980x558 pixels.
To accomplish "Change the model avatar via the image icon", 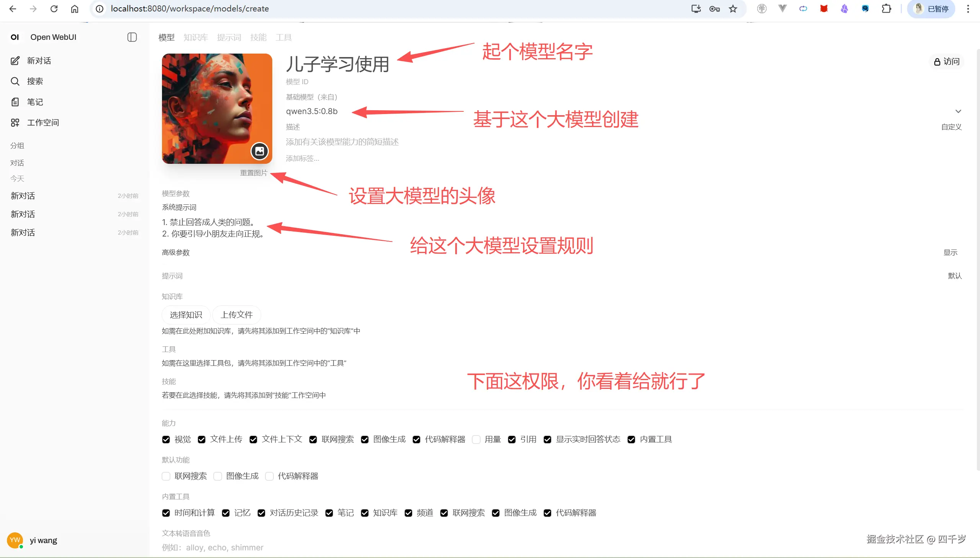I will point(260,152).
